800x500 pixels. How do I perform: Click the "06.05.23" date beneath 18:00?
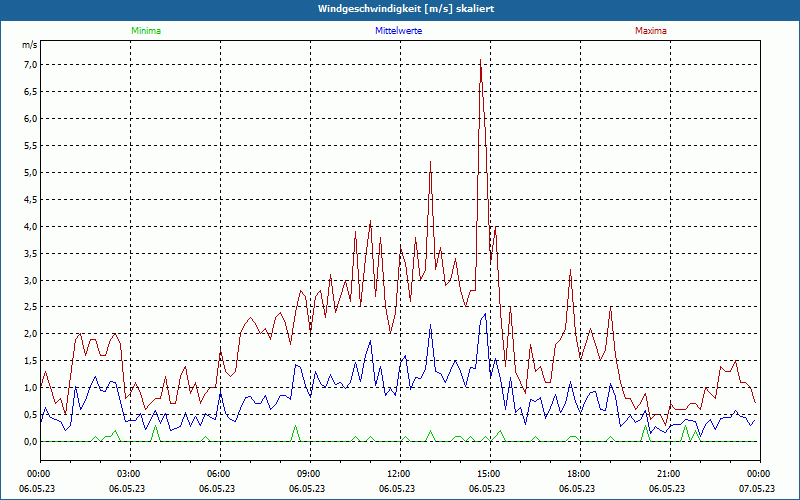(x=577, y=489)
